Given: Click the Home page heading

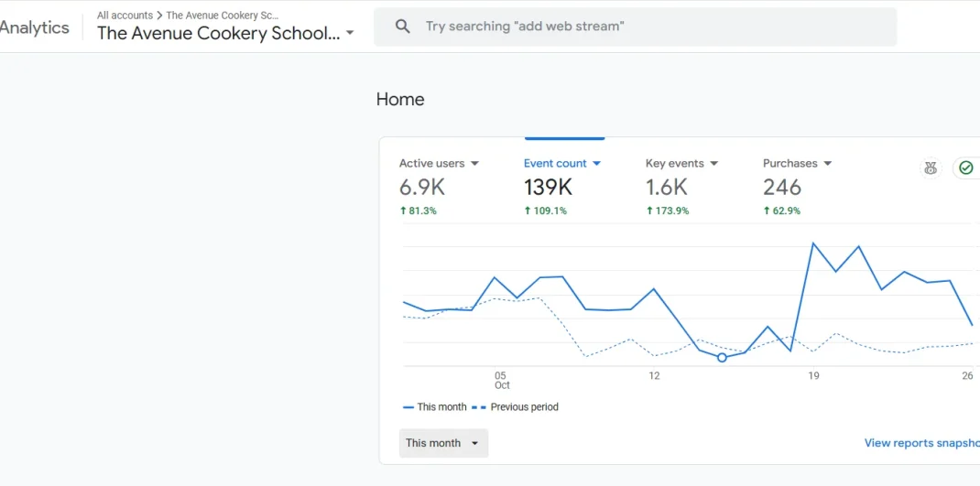Looking at the screenshot, I should click(400, 100).
